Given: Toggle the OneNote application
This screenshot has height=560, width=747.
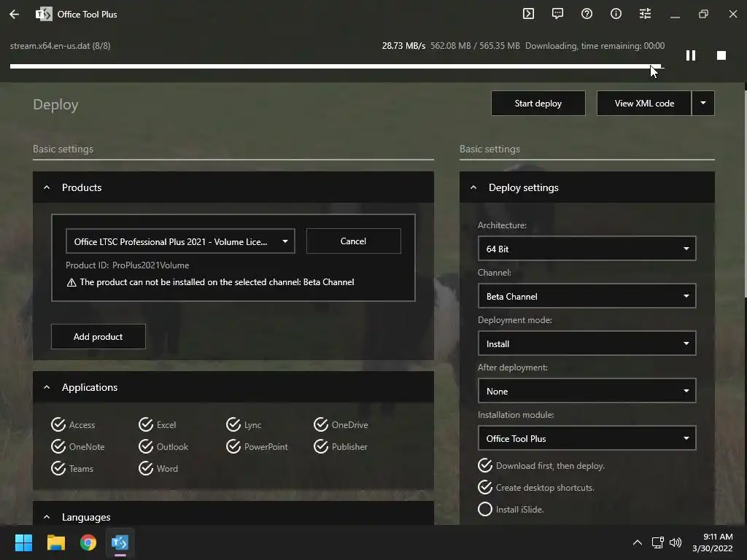Looking at the screenshot, I should [77, 446].
